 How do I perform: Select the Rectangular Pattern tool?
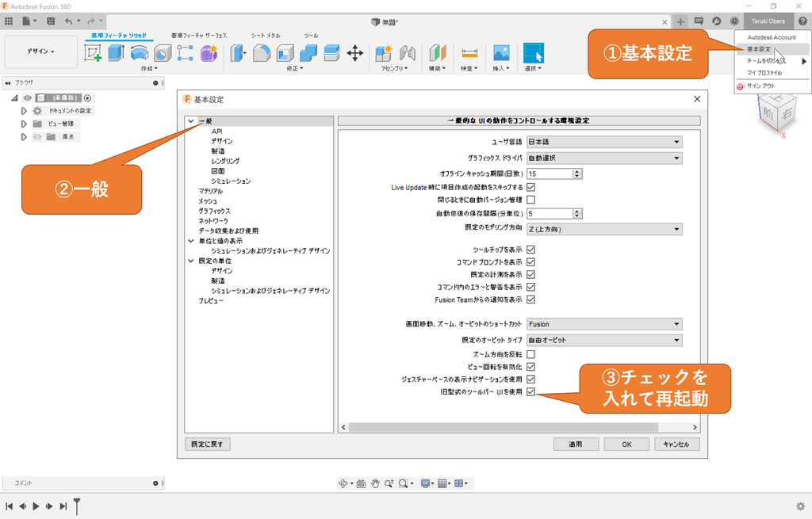pos(185,53)
